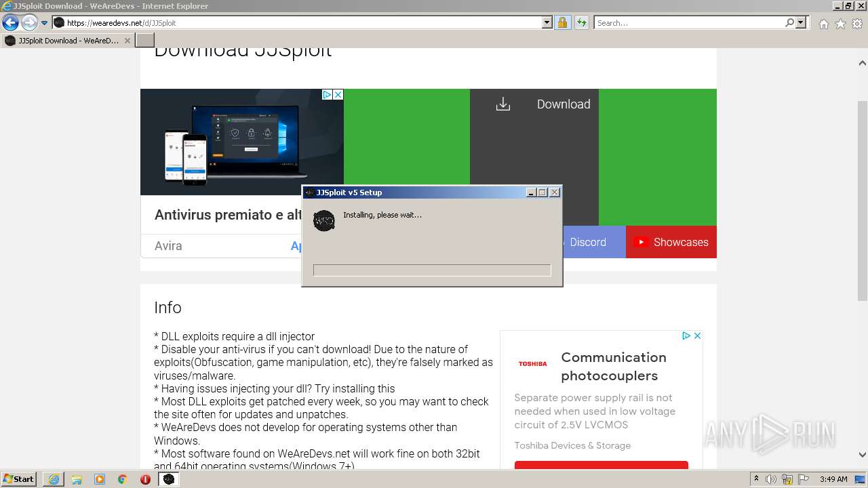Click the JJSploit setup taskbar item
Image resolution: width=868 pixels, height=488 pixels.
[x=169, y=479]
